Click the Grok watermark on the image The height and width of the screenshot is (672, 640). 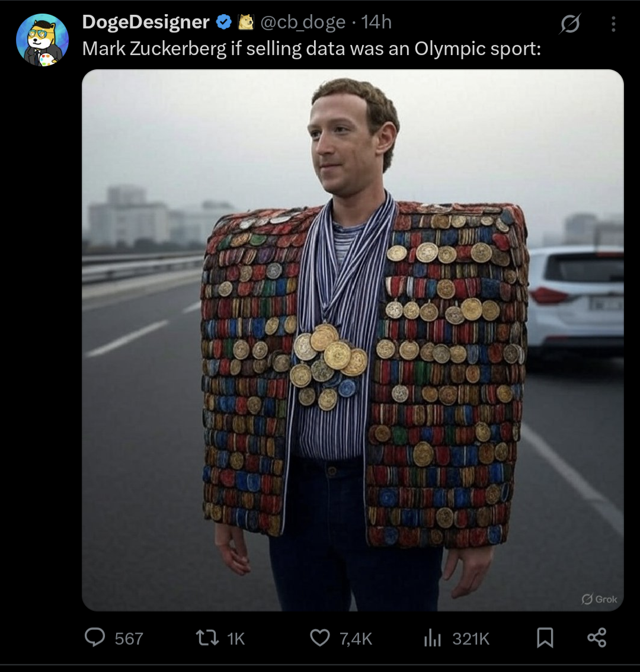click(x=599, y=599)
